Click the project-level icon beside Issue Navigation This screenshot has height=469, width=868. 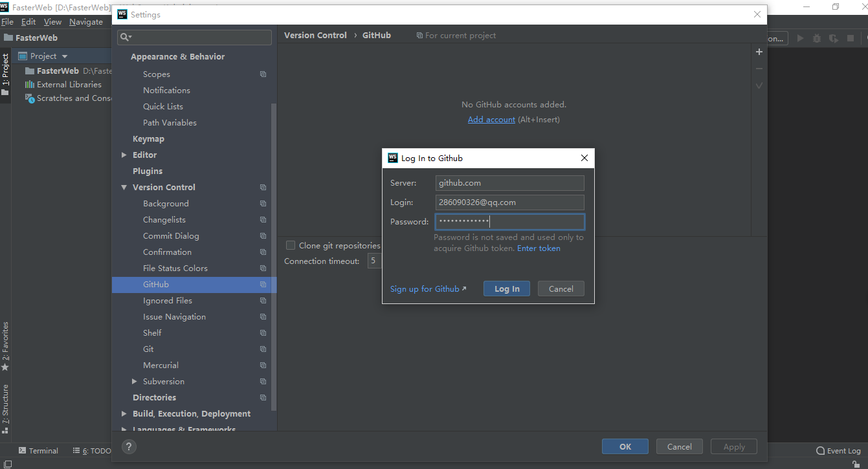pos(263,317)
